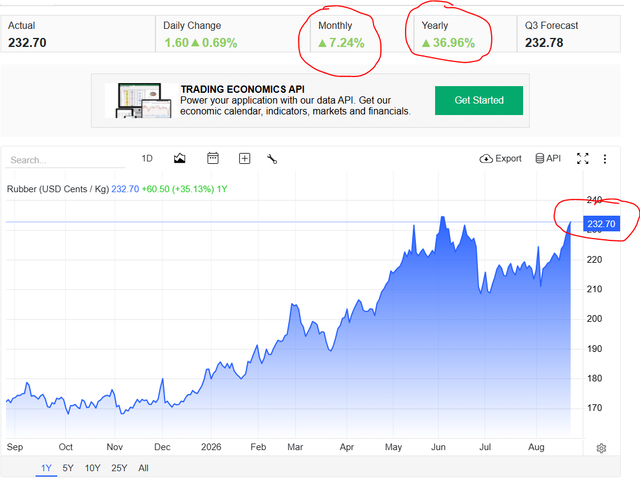Switch to the 5Y time range
Viewport: 640px width, 482px height.
point(68,468)
